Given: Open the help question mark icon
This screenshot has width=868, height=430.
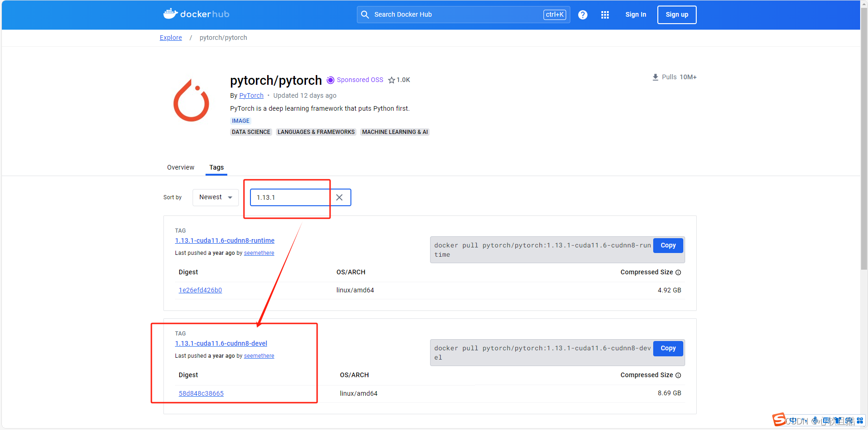Looking at the screenshot, I should point(582,14).
